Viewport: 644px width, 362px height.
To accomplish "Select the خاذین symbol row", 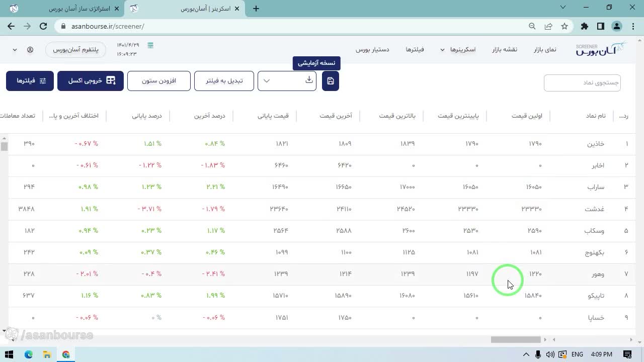I will 322,144.
